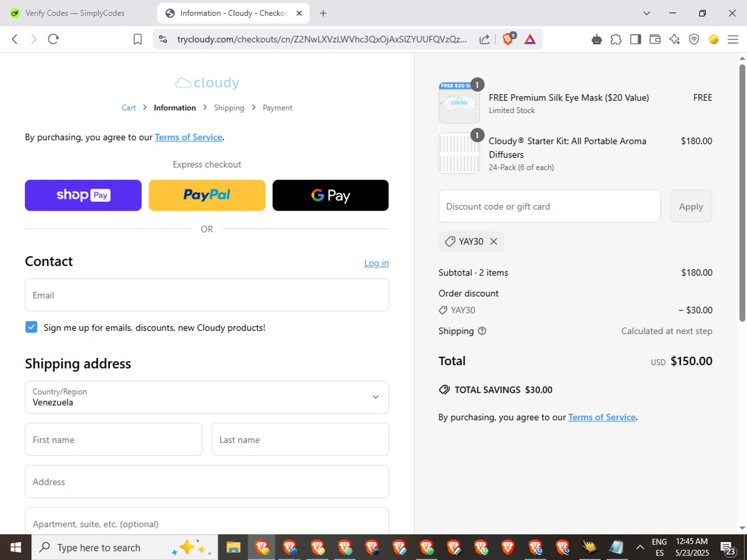Viewport: 747px width, 560px height.
Task: Click Shipping breadcrumb step
Action: [x=229, y=108]
